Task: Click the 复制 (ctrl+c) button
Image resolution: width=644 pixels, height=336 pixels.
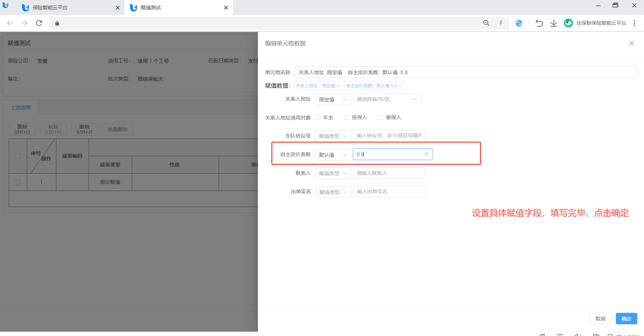Action: 22,129
